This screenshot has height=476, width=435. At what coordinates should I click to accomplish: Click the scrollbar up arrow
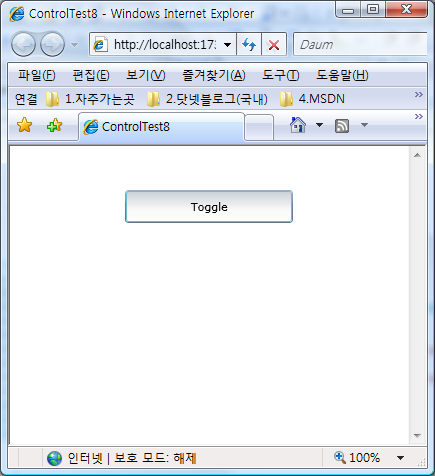click(417, 155)
